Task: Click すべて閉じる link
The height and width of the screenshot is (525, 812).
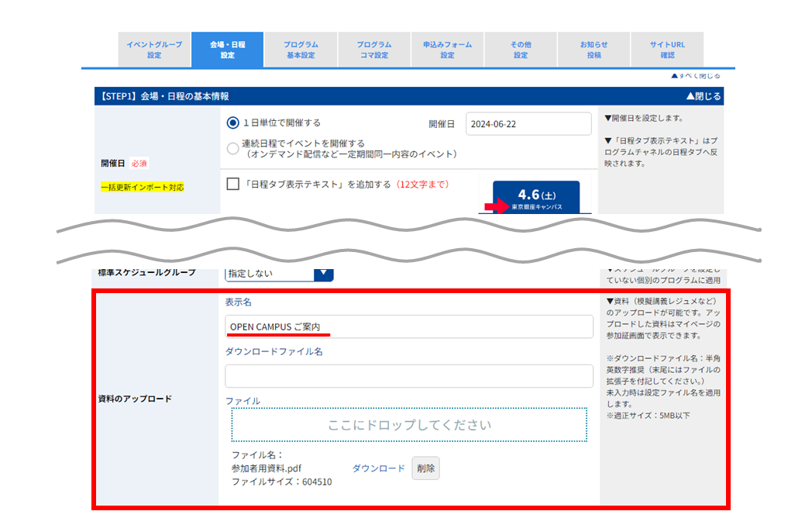Action: point(696,76)
